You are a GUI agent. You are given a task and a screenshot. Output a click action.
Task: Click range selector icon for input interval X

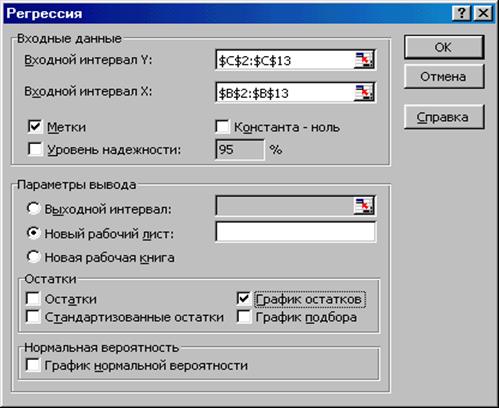(x=364, y=93)
